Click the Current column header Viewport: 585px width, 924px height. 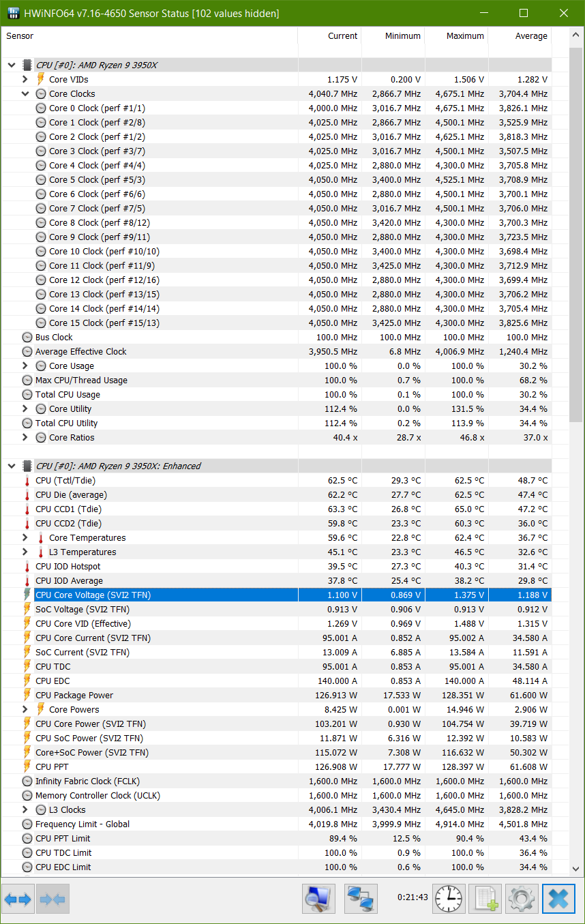(x=330, y=36)
